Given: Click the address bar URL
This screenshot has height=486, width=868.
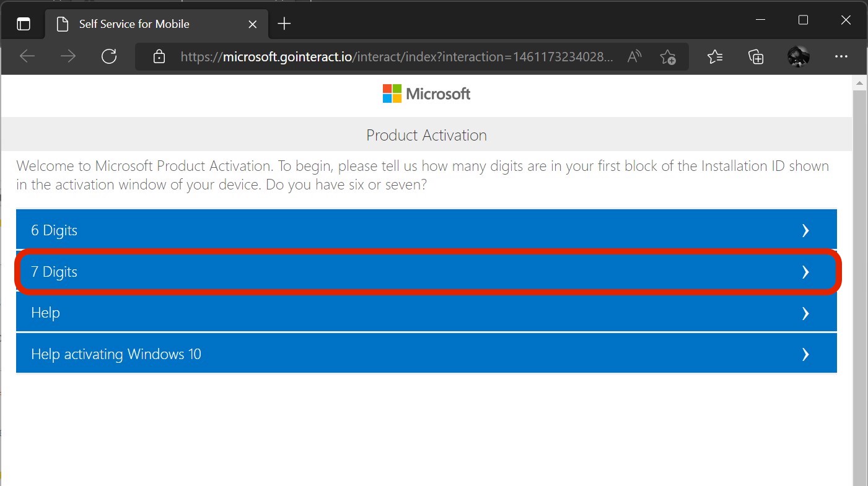Looking at the screenshot, I should coord(397,57).
